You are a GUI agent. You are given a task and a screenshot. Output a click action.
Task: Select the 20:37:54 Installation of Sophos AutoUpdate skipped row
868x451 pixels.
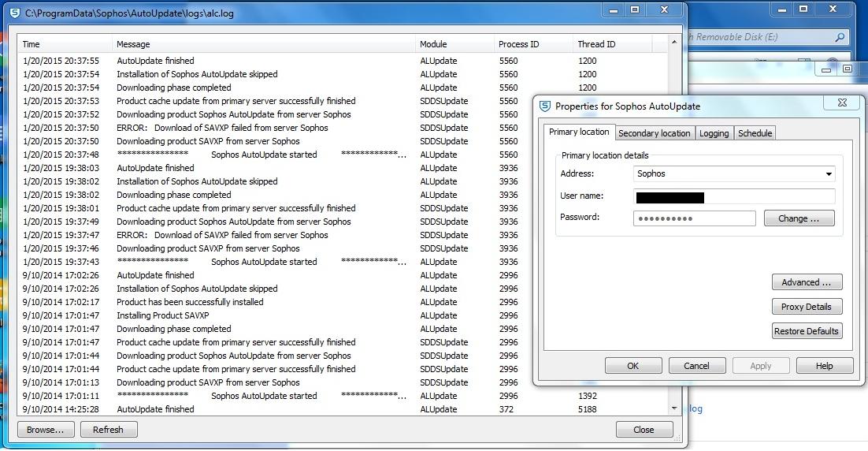(x=343, y=74)
